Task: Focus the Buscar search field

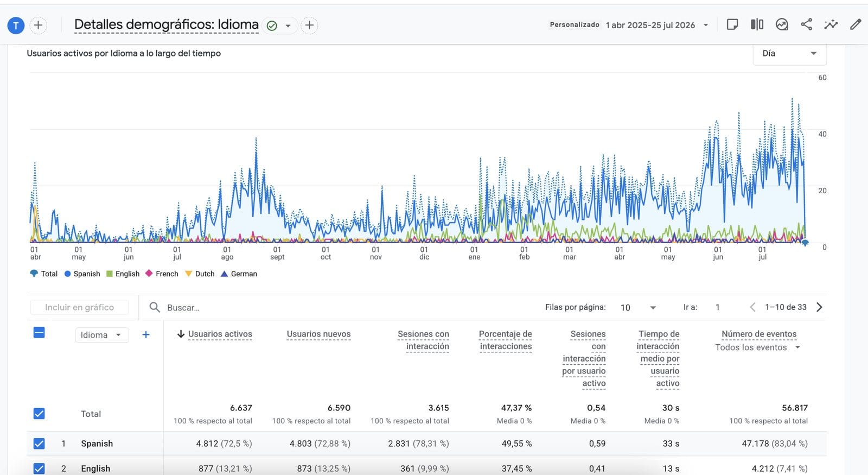Action: pyautogui.click(x=347, y=307)
